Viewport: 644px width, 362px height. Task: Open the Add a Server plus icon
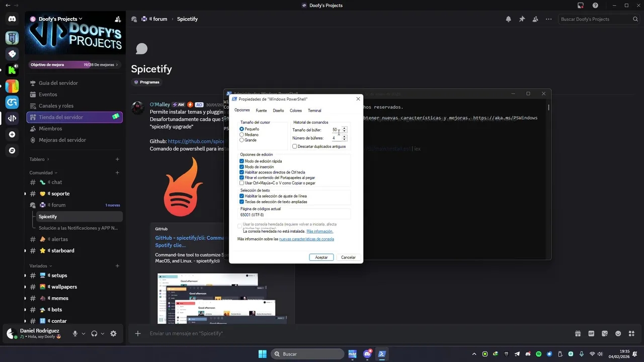tap(12, 135)
